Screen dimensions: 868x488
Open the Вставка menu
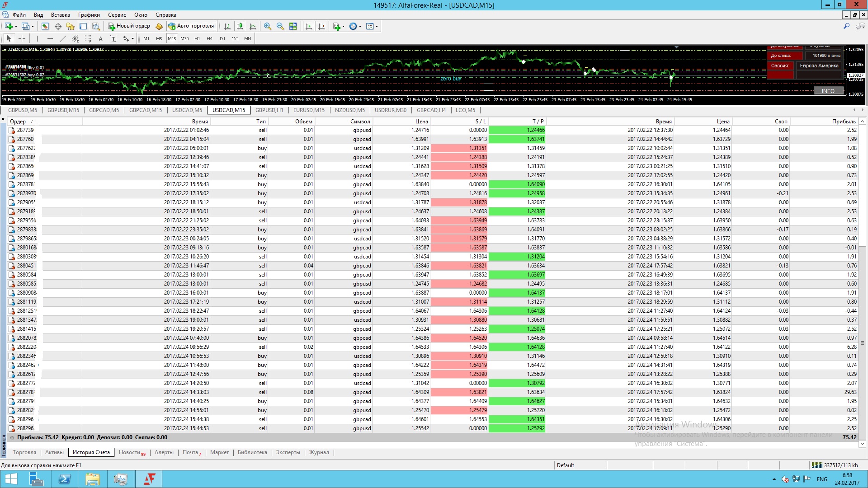coord(61,15)
